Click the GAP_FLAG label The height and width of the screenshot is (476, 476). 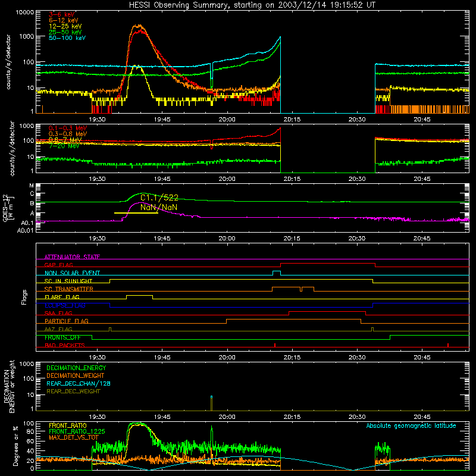click(58, 265)
